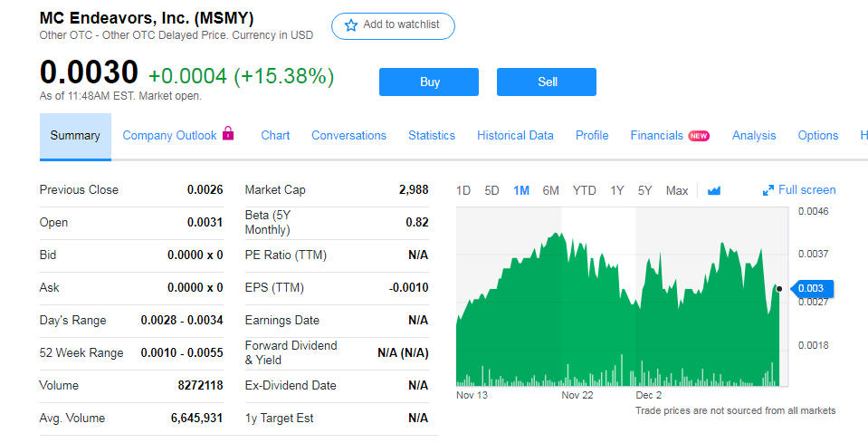The width and height of the screenshot is (868, 443).
Task: Select the 1D chart range
Action: click(x=463, y=190)
